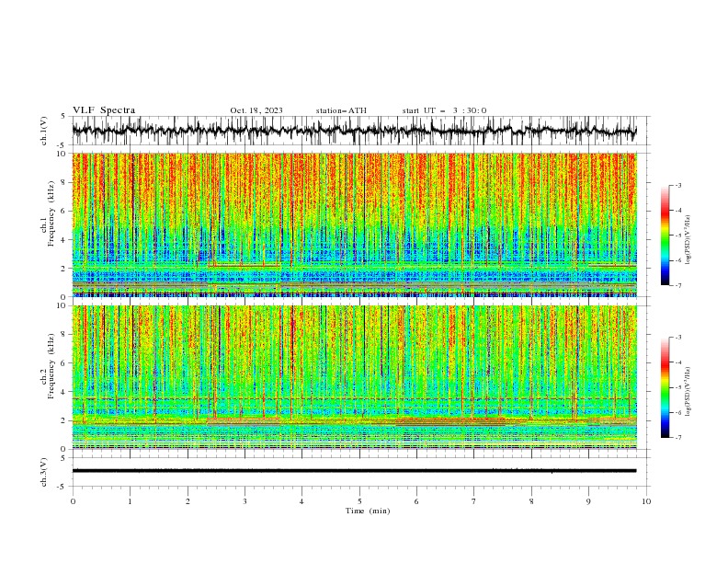Viewport: 728px width, 563px height.
Task: Click the "VLF Spectra" title text
Action: pos(104,110)
